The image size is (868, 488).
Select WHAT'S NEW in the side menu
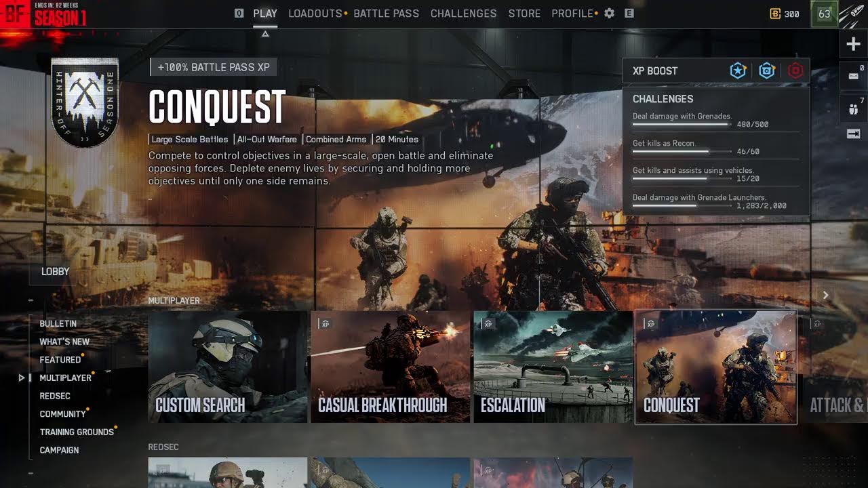click(x=64, y=342)
